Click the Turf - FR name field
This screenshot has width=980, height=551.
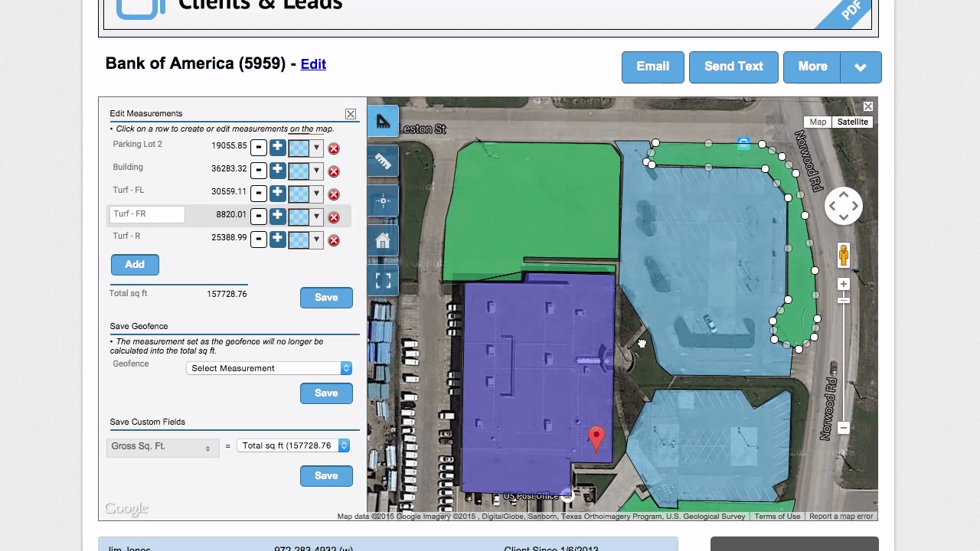click(148, 215)
